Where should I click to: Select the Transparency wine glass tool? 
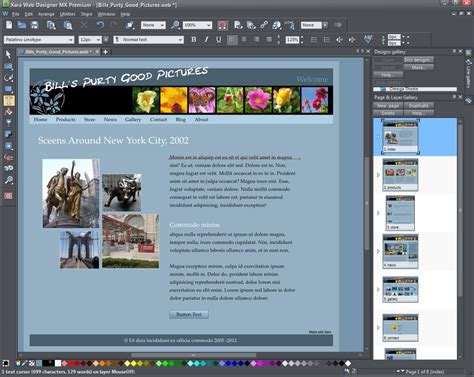tap(8, 123)
